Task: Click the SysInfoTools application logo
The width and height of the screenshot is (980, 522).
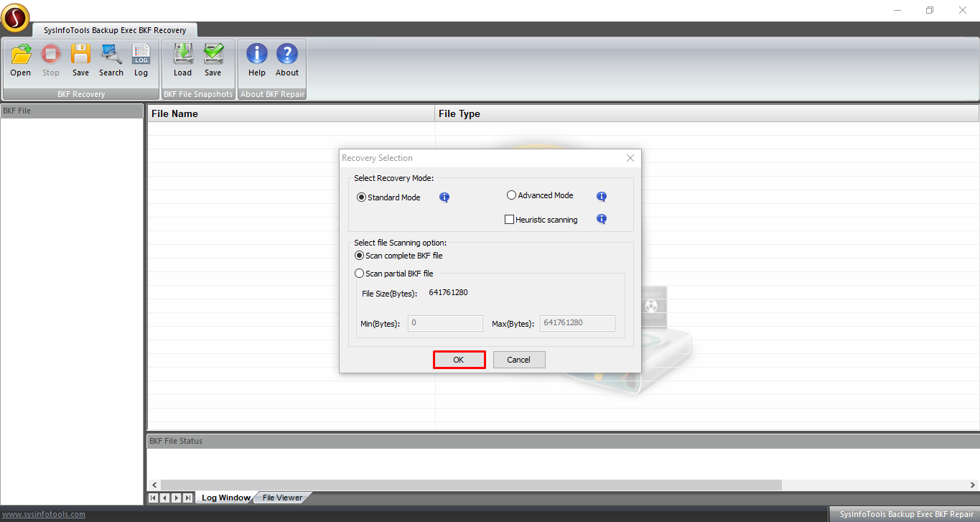Action: click(16, 18)
